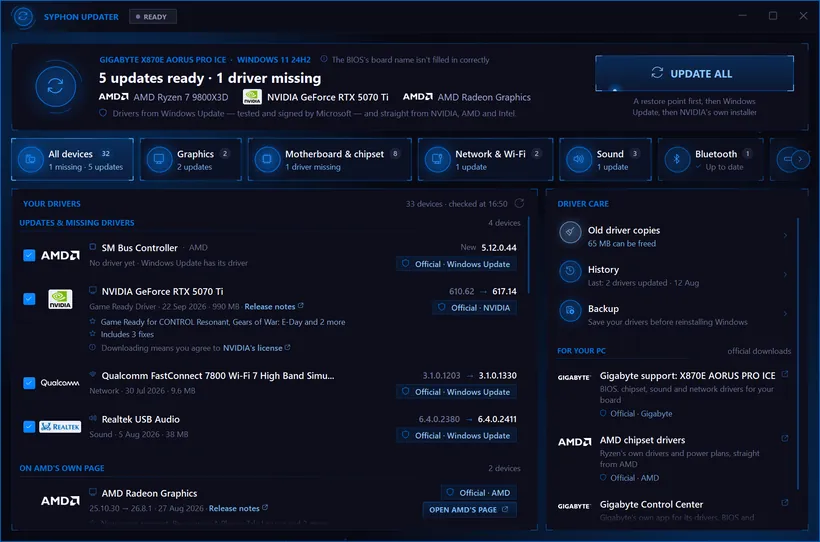The height and width of the screenshot is (542, 820).
Task: Uncheck the Qualcomm FastConnect 7800 checkbox
Action: coord(29,383)
